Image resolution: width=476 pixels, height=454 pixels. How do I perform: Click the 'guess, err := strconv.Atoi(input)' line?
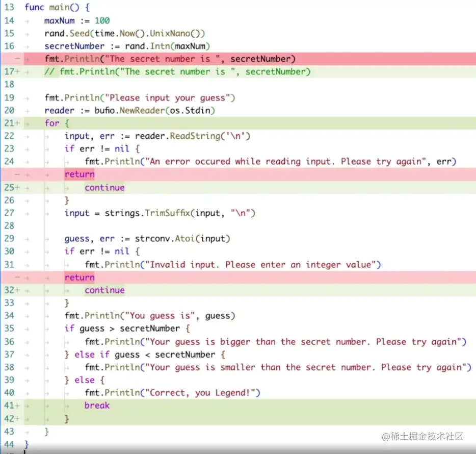coord(147,239)
